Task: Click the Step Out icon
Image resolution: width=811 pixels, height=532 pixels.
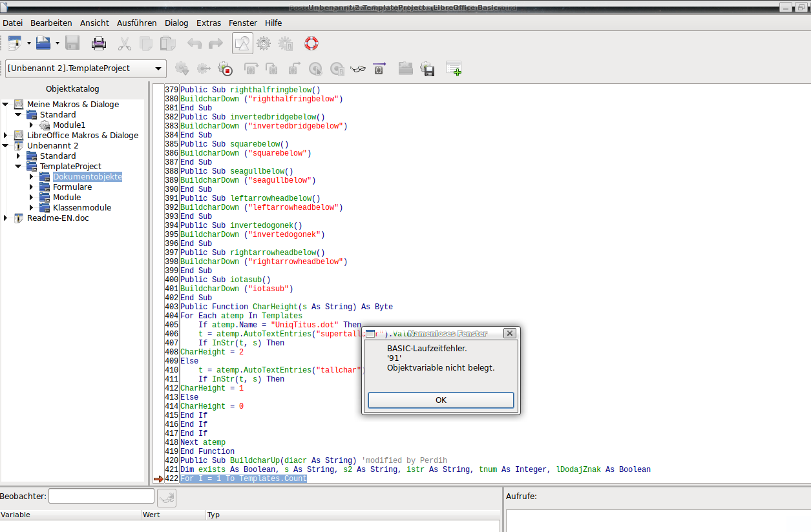Action: (x=294, y=68)
